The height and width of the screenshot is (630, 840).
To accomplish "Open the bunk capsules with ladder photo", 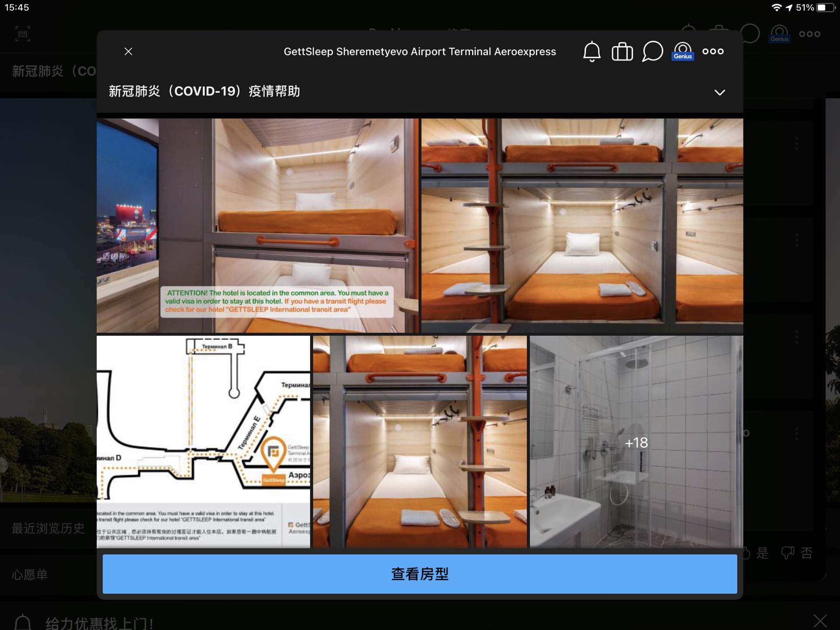I will point(582,225).
